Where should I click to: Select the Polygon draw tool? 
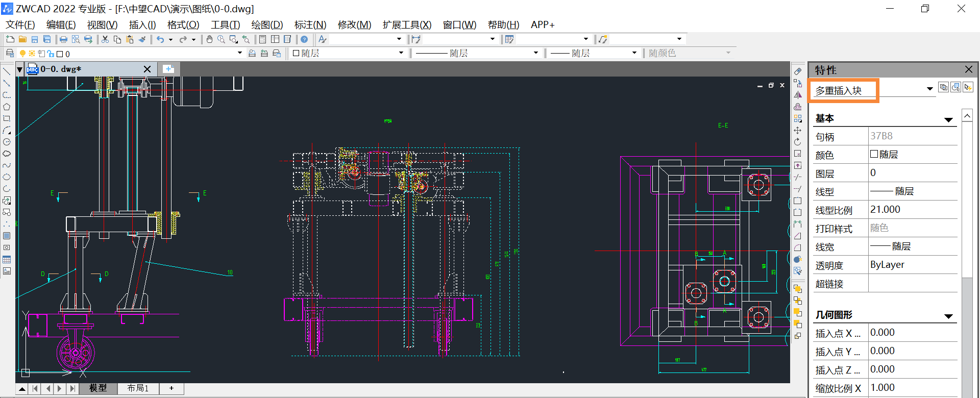pos(7,107)
